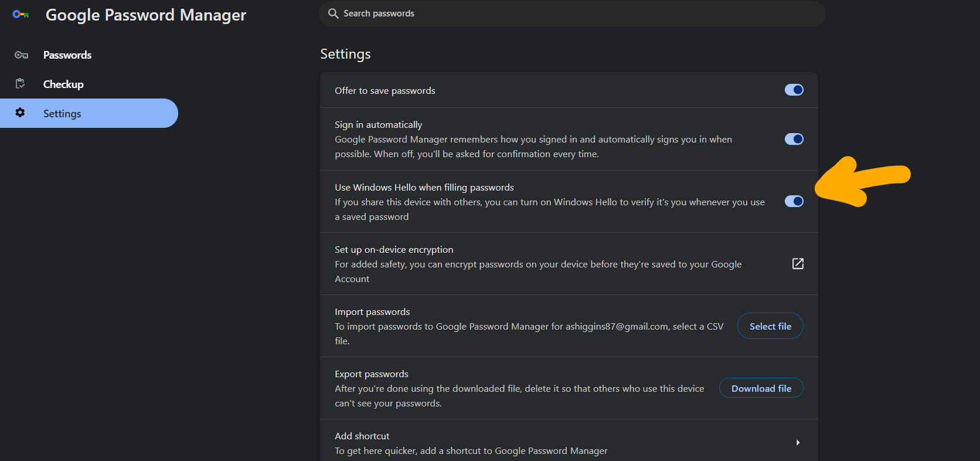Screen dimensions: 980x461
Task: Toggle Use Windows Hello when filling passwords
Action: [x=794, y=201]
